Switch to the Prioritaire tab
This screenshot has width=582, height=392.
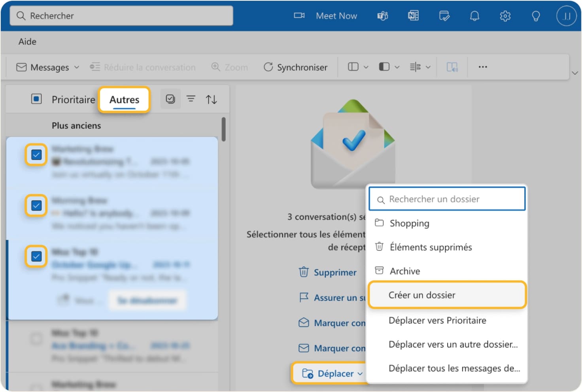73,100
